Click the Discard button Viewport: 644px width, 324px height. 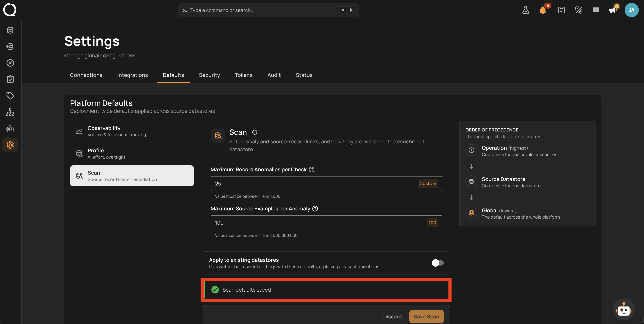tap(392, 317)
